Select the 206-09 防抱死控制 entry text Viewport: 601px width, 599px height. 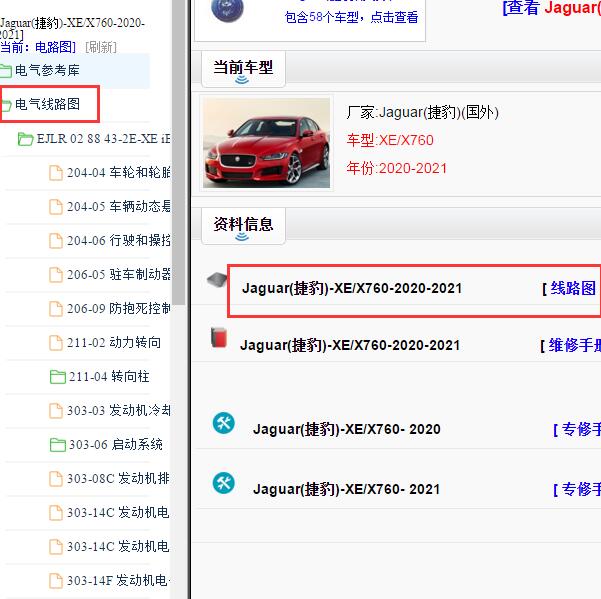(119, 309)
